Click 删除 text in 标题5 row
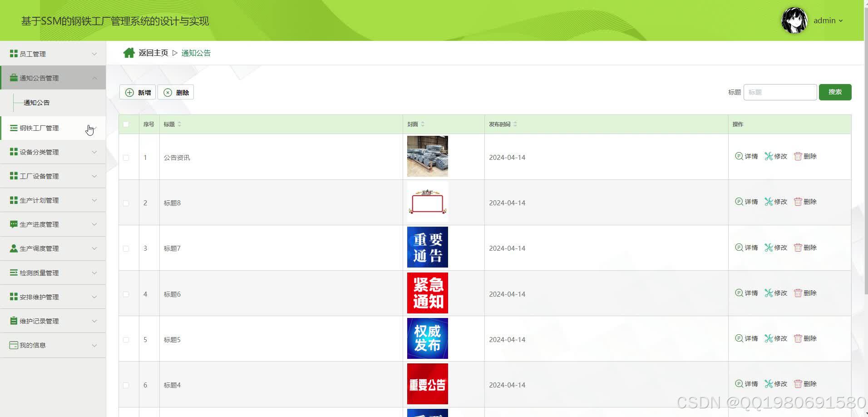The height and width of the screenshot is (417, 868). [x=810, y=338]
